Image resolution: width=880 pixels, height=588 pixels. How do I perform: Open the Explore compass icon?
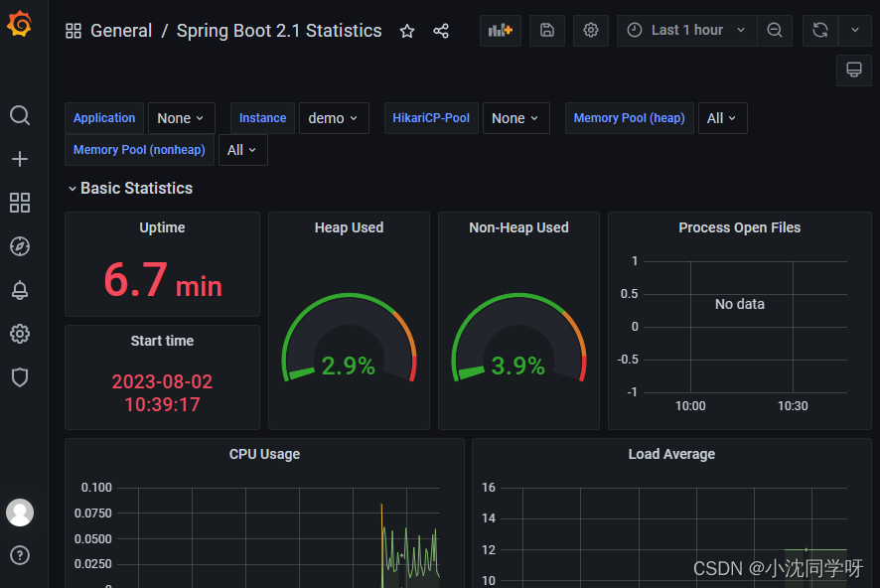20,246
